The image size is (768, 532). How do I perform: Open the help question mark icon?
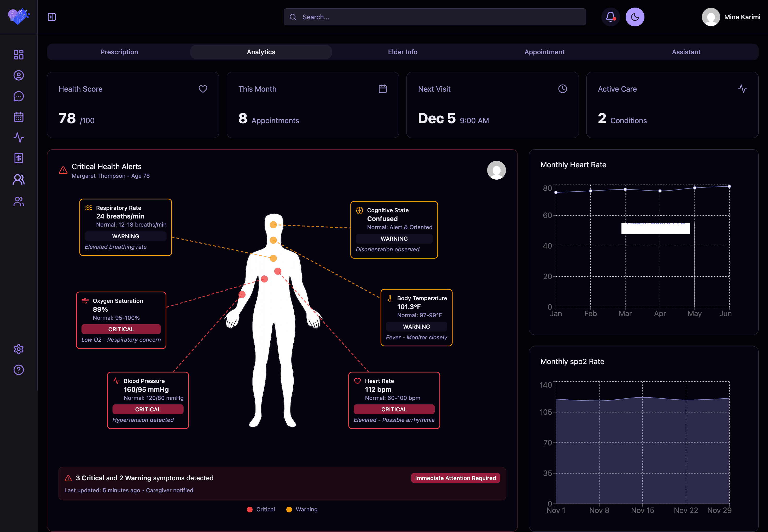19,370
